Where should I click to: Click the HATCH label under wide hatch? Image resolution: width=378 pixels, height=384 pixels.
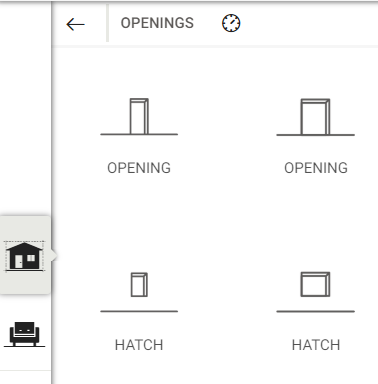coord(316,345)
